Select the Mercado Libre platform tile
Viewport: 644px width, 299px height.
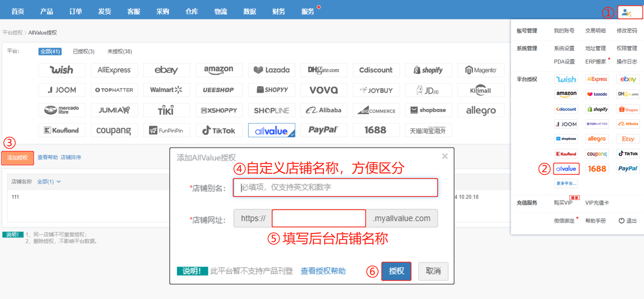(62, 110)
